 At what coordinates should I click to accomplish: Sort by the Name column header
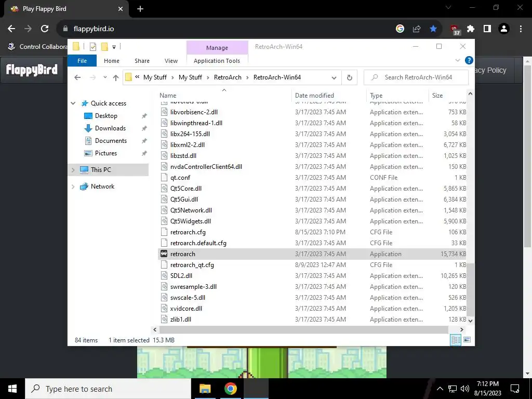224,96
